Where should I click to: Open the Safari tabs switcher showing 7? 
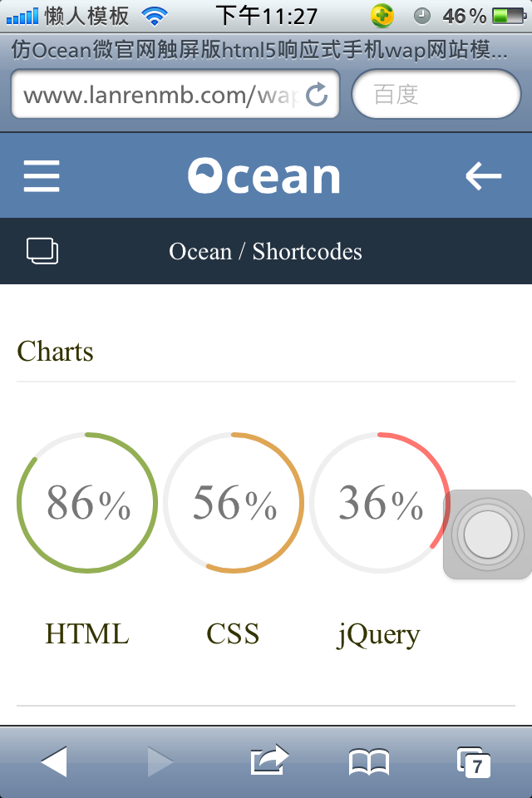tap(473, 761)
